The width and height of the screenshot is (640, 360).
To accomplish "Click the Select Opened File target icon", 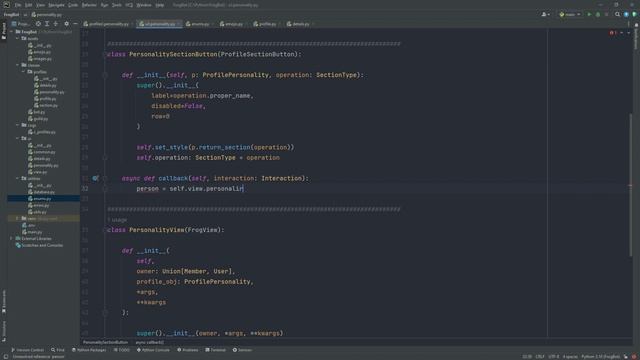I will pos(38,24).
